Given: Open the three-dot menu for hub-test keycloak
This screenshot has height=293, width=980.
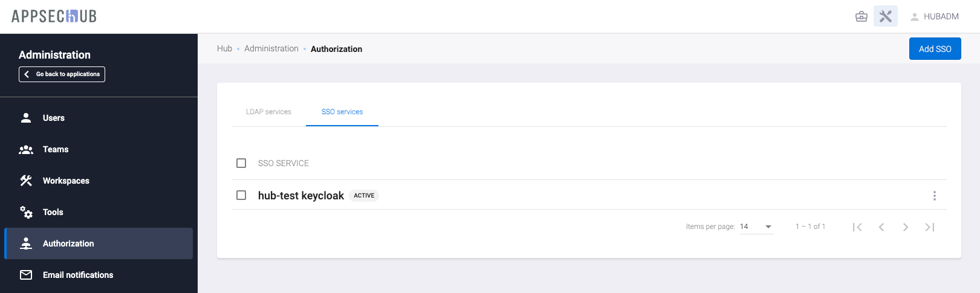Looking at the screenshot, I should (x=934, y=196).
